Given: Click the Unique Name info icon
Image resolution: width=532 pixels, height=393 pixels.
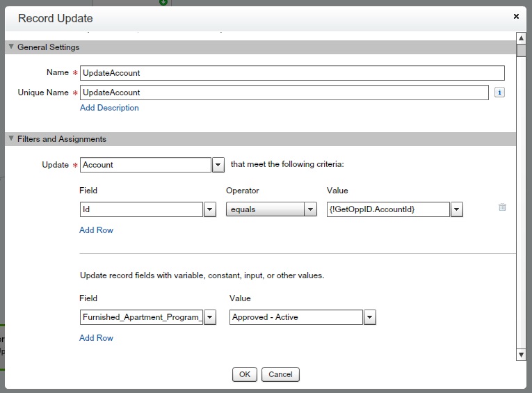Looking at the screenshot, I should tap(499, 93).
